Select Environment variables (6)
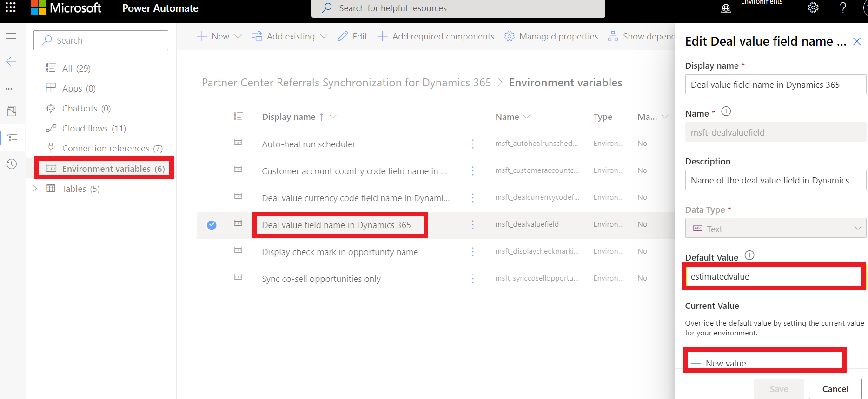This screenshot has height=399, width=868. click(106, 168)
